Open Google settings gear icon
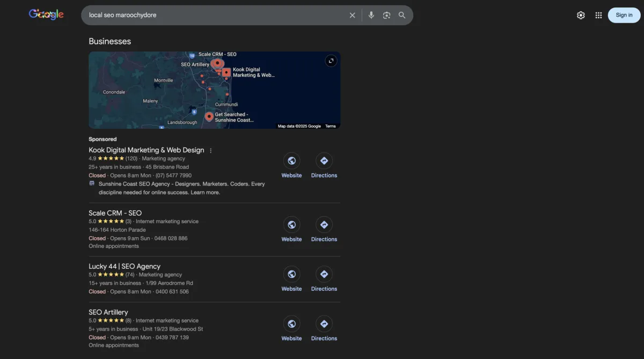 point(581,15)
